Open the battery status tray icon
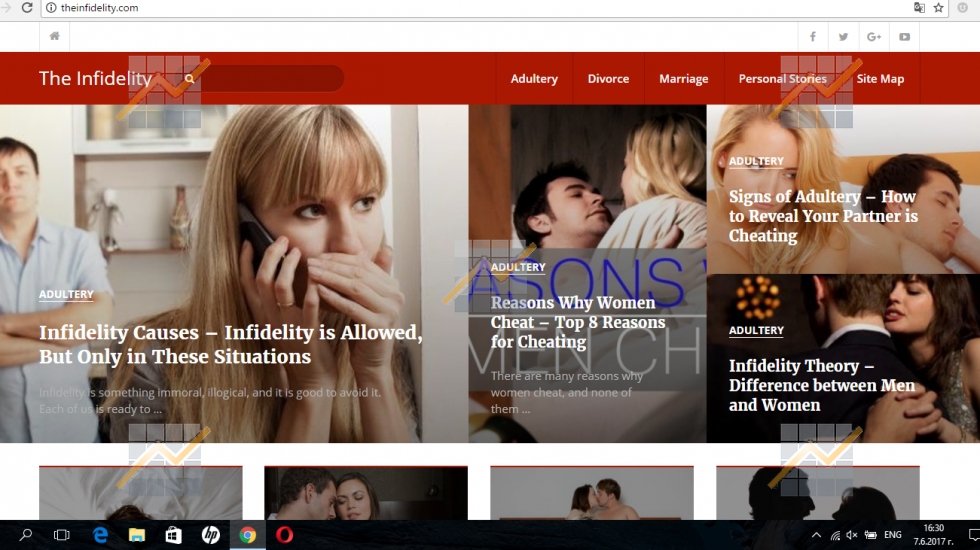Image resolution: width=980 pixels, height=550 pixels. pyautogui.click(x=870, y=535)
